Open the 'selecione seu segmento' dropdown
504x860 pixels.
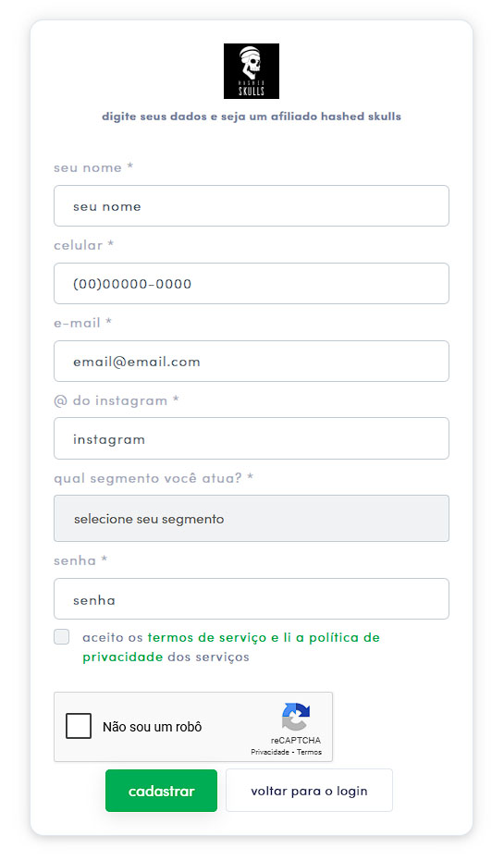click(x=252, y=518)
